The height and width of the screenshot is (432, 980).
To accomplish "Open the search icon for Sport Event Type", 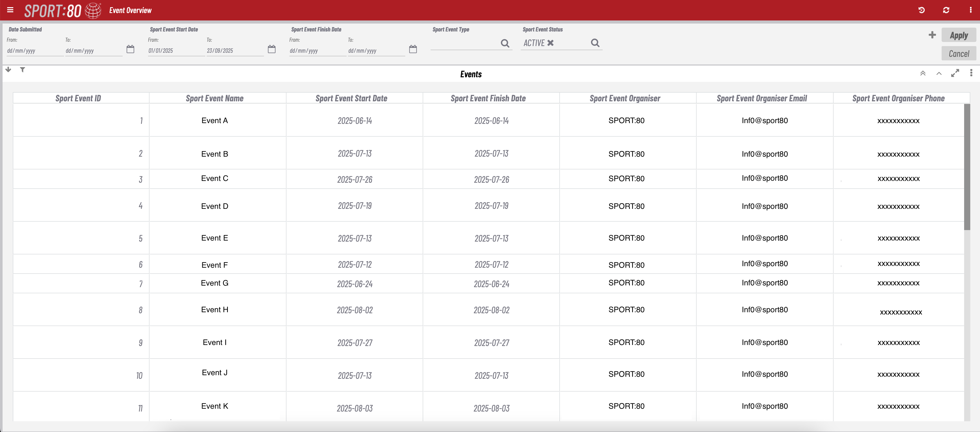I will pyautogui.click(x=505, y=43).
